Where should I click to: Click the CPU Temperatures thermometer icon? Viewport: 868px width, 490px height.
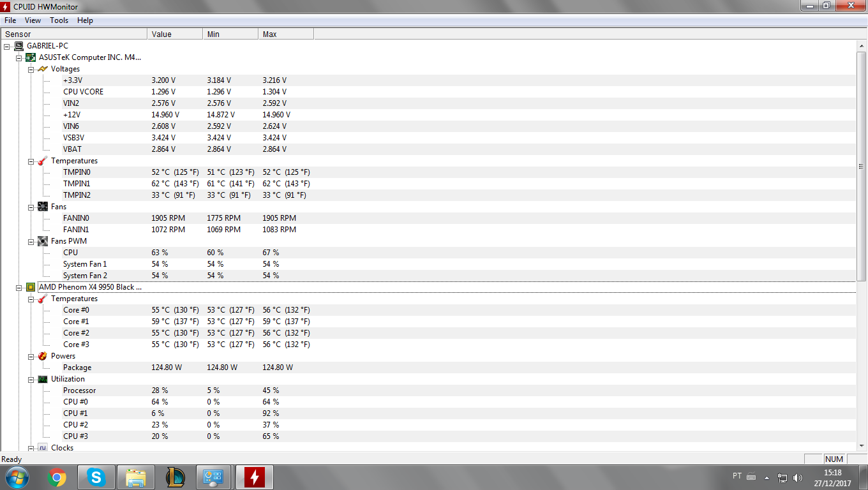click(43, 299)
